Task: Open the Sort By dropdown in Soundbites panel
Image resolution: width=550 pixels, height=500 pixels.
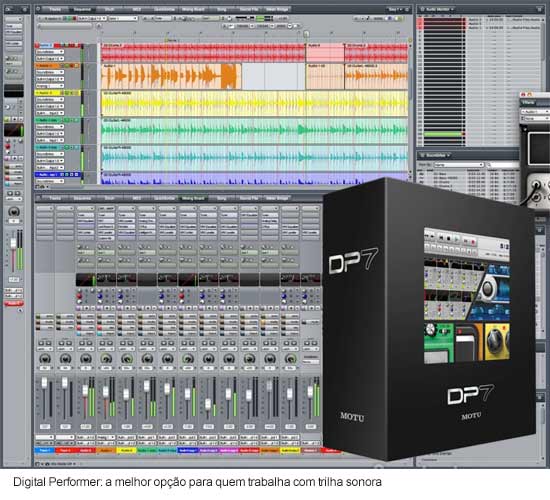Action: click(459, 165)
